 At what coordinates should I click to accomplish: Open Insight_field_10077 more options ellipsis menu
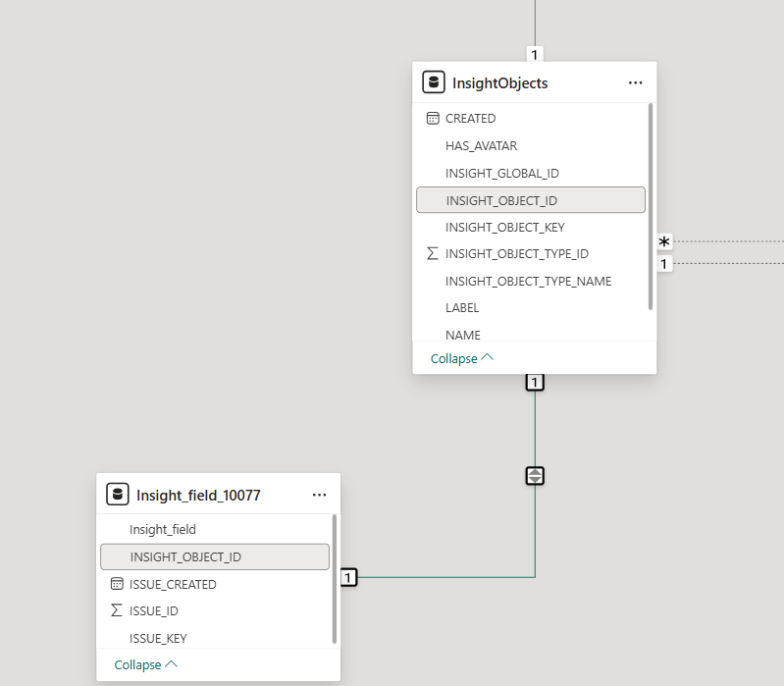[x=319, y=496]
